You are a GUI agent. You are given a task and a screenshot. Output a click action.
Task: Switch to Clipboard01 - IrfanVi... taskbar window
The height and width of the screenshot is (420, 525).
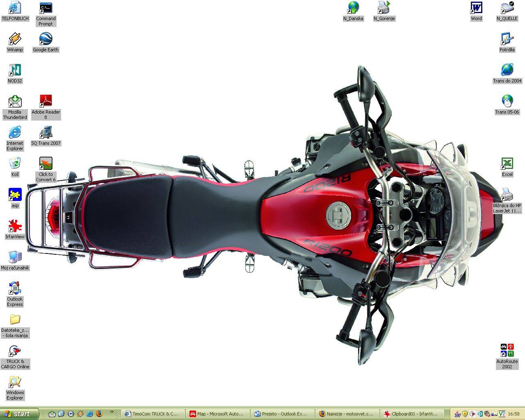pyautogui.click(x=412, y=414)
